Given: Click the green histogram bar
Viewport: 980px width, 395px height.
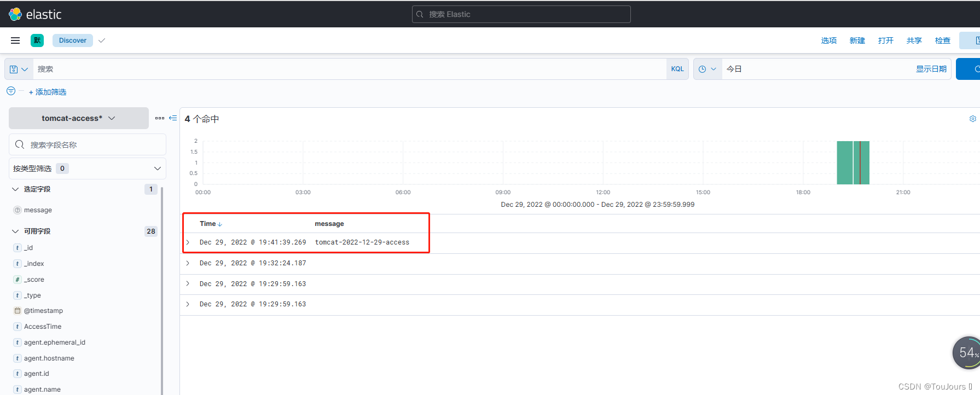Looking at the screenshot, I should 845,162.
